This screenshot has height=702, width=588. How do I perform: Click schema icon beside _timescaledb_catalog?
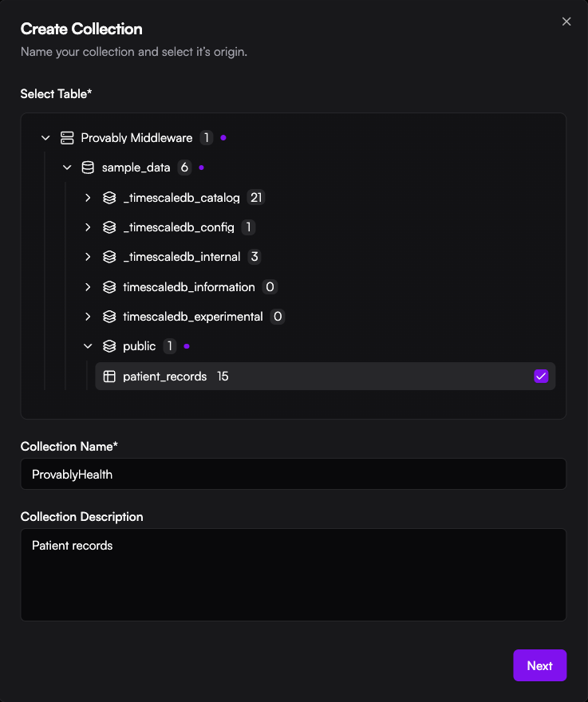pyautogui.click(x=109, y=198)
